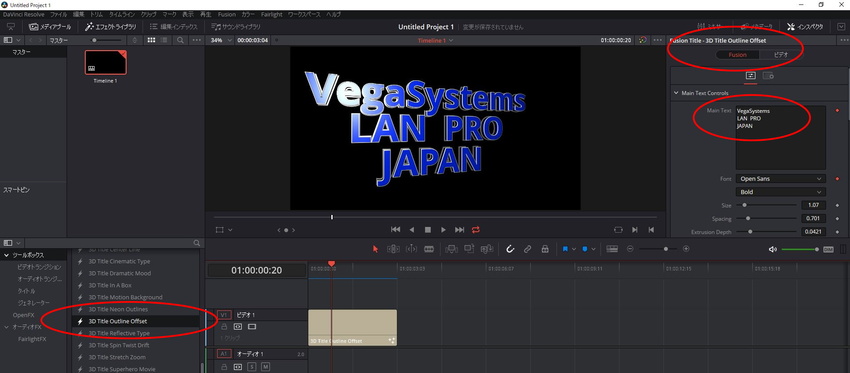Collapse the オーディオFX tree node
Screen dimensions: 850x373
7,327
